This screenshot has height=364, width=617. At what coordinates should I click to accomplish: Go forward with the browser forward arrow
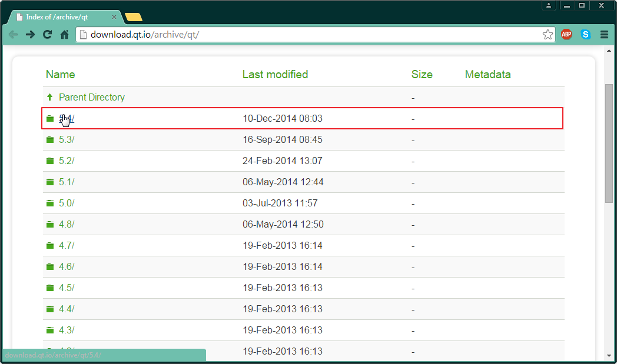pyautogui.click(x=30, y=35)
